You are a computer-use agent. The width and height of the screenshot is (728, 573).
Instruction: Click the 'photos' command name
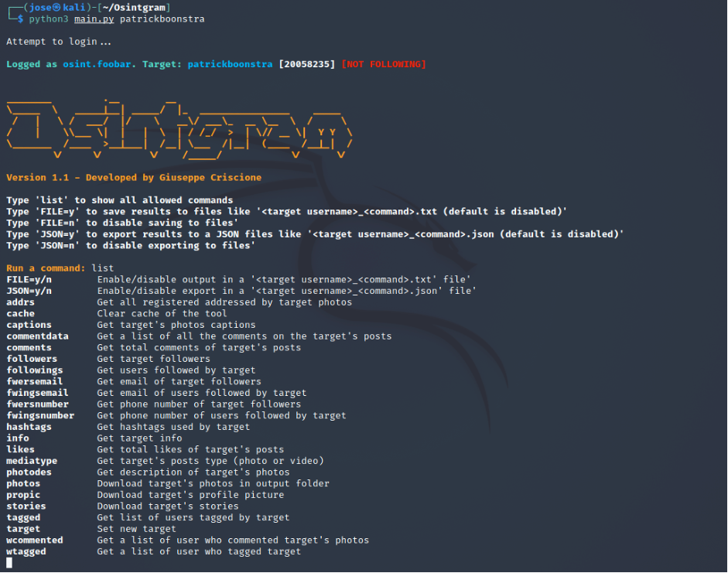click(x=23, y=483)
